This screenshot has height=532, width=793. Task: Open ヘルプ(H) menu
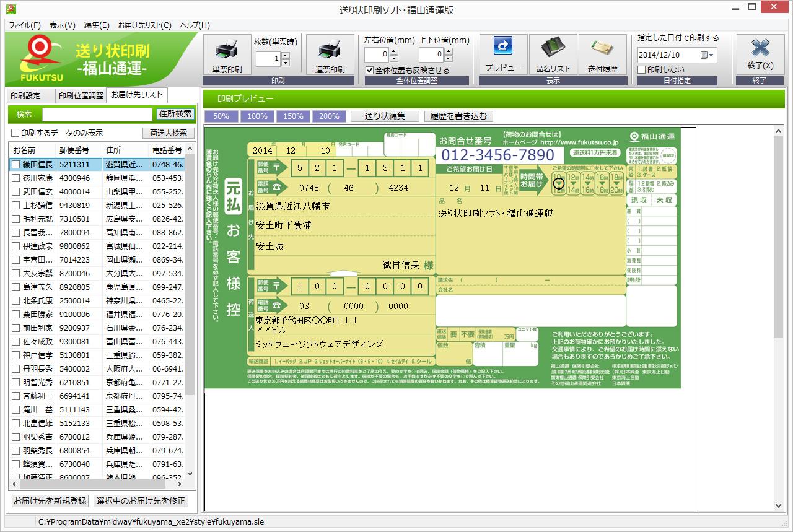pyautogui.click(x=195, y=25)
